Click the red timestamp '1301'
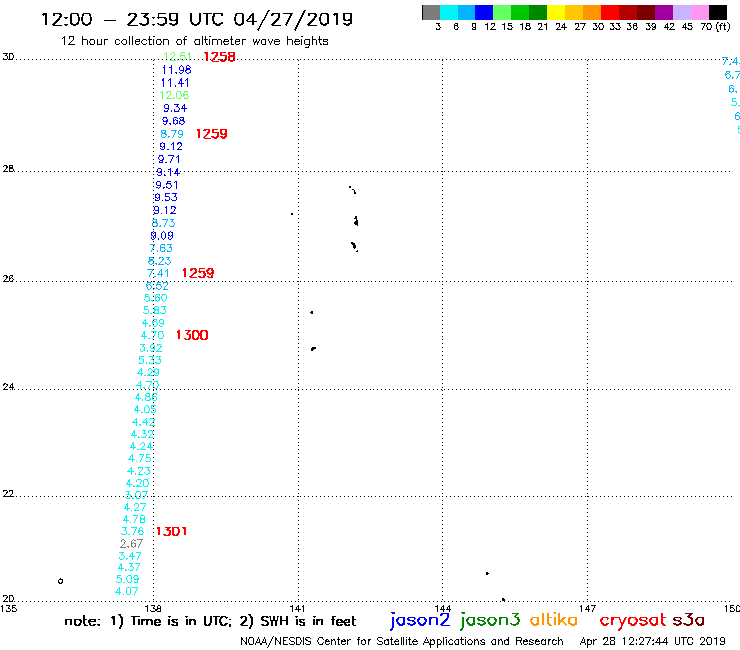This screenshot has width=740, height=650. (x=171, y=532)
